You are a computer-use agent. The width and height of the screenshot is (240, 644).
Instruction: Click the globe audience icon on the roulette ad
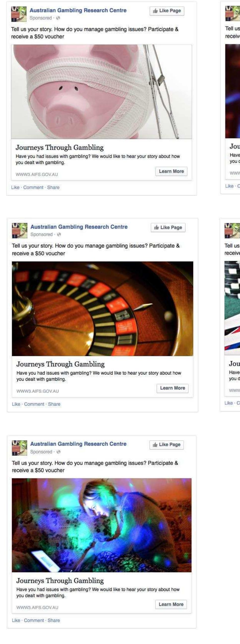point(59,235)
